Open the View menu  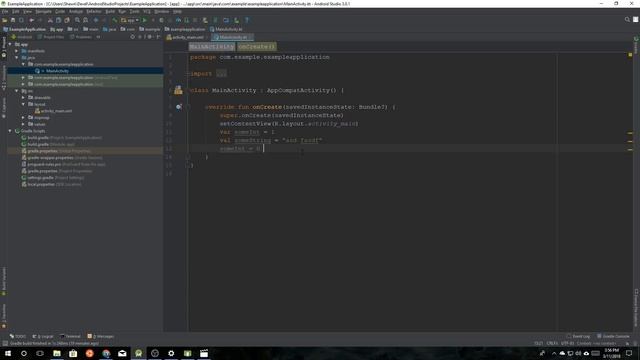[x=27, y=11]
